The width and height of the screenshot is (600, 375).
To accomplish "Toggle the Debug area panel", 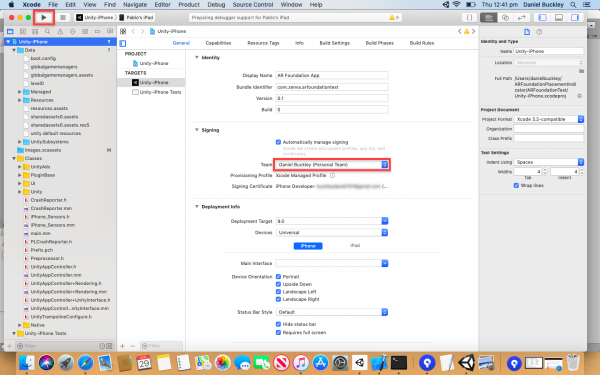I will click(559, 18).
